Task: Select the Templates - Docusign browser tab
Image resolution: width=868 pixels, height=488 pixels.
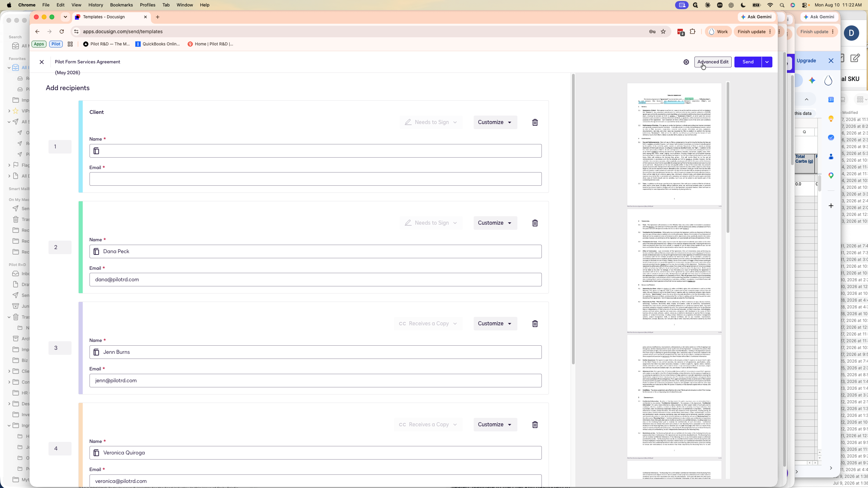Action: (111, 17)
